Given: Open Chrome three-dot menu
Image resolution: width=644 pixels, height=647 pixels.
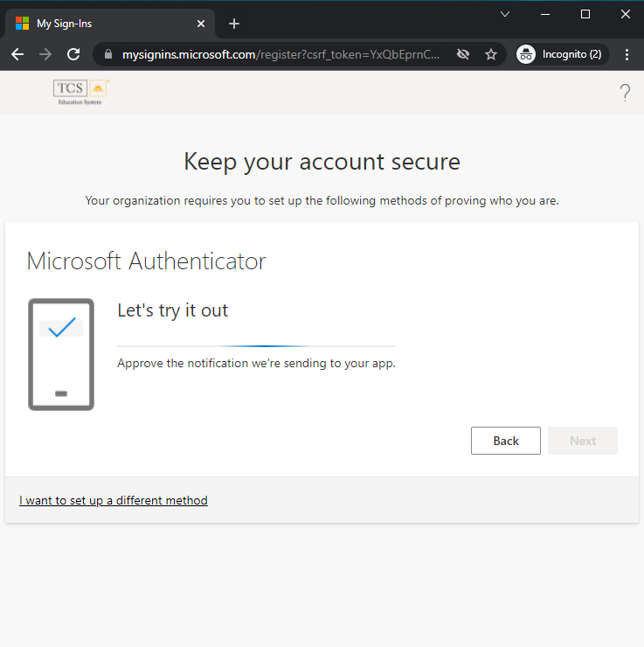Looking at the screenshot, I should point(627,54).
